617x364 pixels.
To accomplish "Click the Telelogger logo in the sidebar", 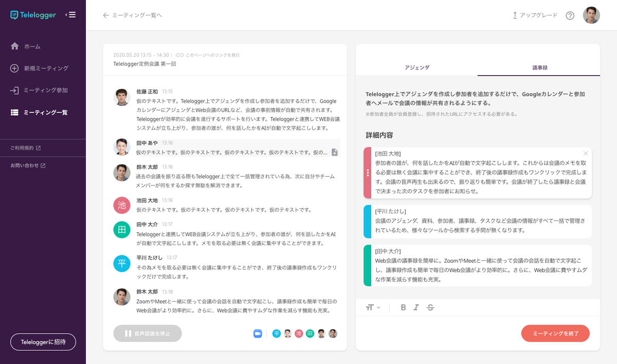I will click(33, 15).
